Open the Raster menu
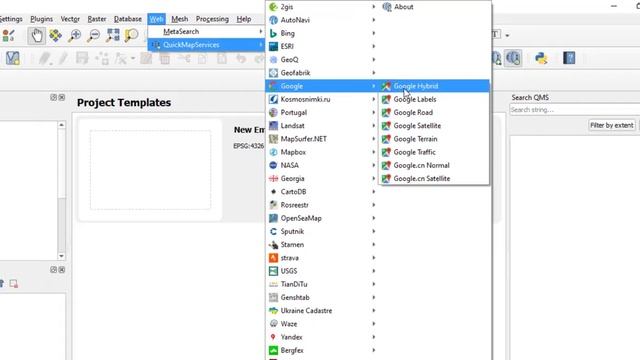Image resolution: width=640 pixels, height=360 pixels. click(97, 19)
